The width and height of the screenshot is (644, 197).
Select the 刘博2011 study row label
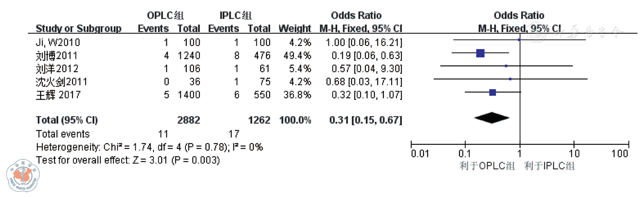pyautogui.click(x=54, y=55)
